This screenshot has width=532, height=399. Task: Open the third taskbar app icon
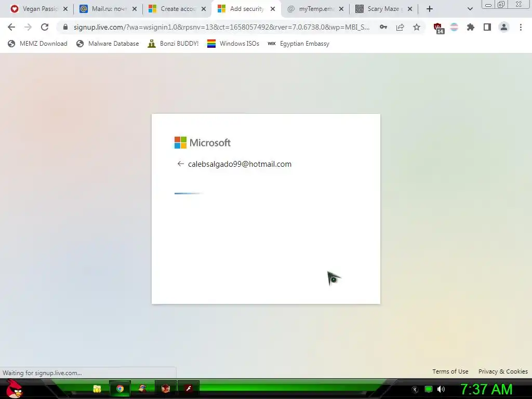point(142,389)
